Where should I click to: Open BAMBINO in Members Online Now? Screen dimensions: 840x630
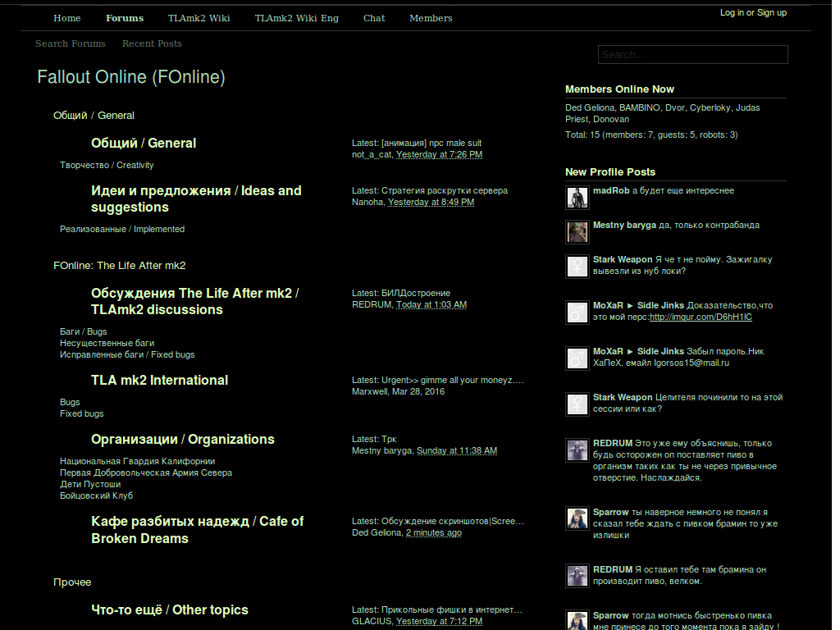(x=640, y=107)
